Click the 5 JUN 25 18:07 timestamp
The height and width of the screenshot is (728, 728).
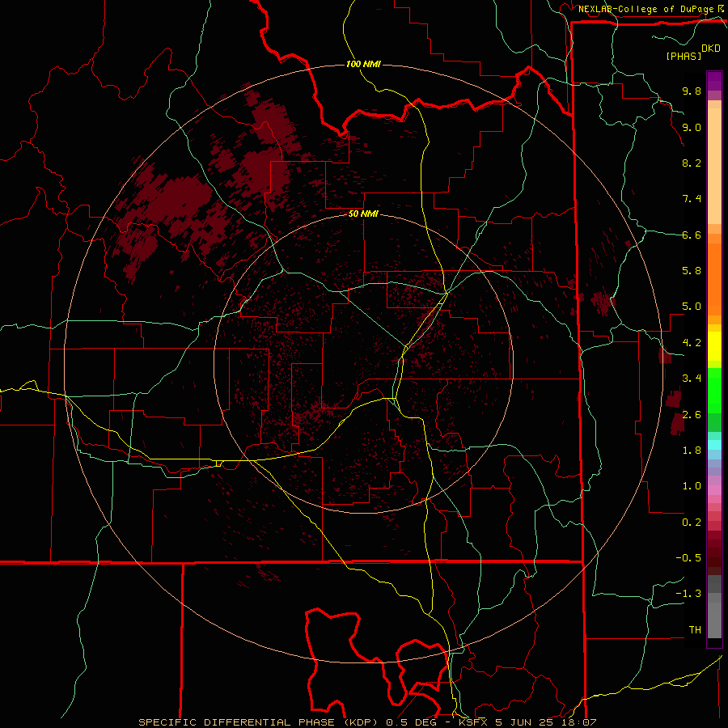(547, 722)
